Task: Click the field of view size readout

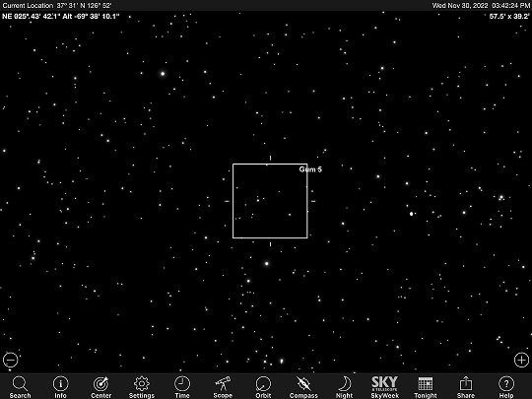Action: 509,17
